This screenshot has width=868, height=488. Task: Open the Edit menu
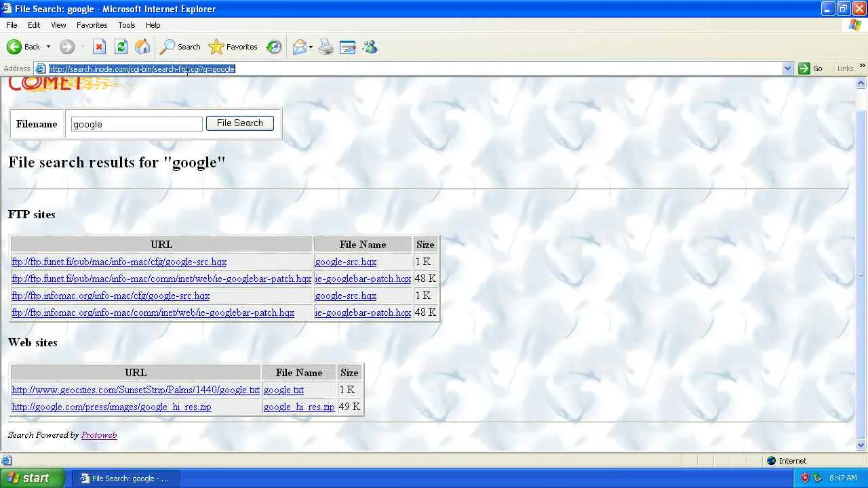34,25
